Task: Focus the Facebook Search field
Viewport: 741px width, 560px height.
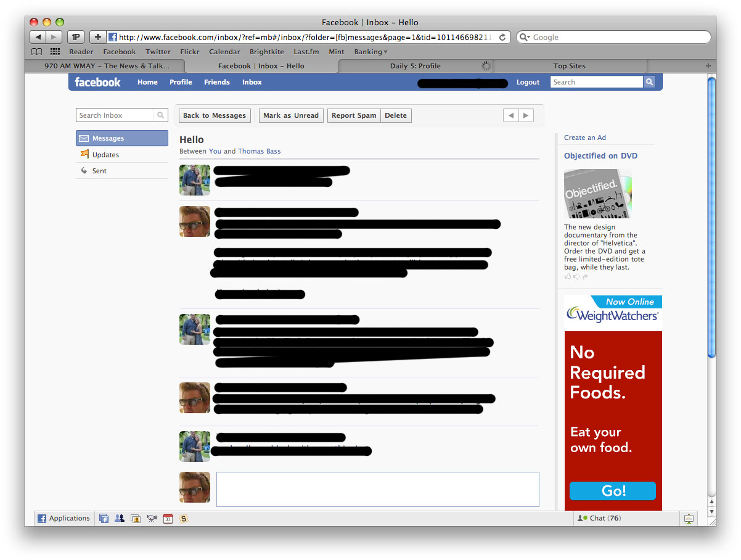Action: click(x=597, y=82)
